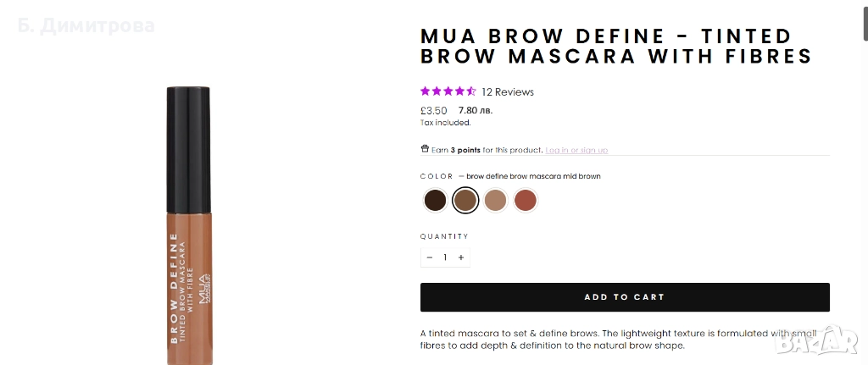868x365 pixels.
Task: Click the 7.80 лв. converted price
Action: (x=475, y=110)
